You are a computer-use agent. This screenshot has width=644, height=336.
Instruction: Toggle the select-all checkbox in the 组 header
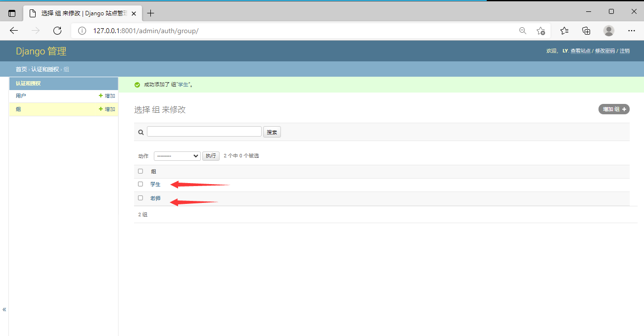click(x=140, y=171)
